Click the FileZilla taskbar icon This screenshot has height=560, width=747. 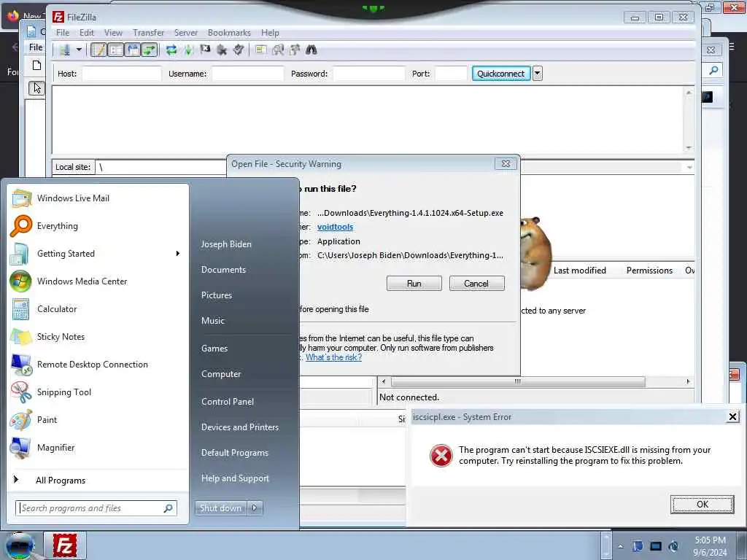65,545
